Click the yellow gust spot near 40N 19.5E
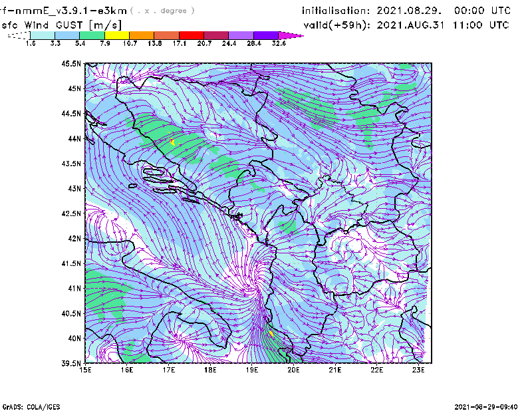Screen dimensions: 532x411 pos(271,334)
